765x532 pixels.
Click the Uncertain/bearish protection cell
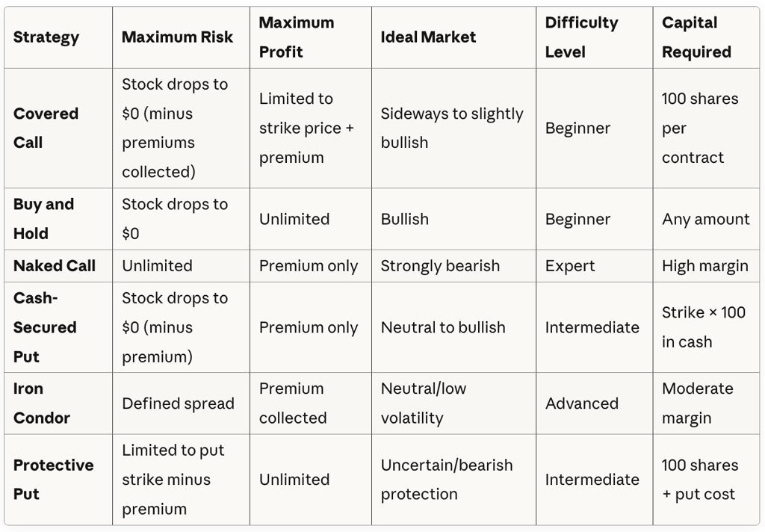click(x=446, y=480)
